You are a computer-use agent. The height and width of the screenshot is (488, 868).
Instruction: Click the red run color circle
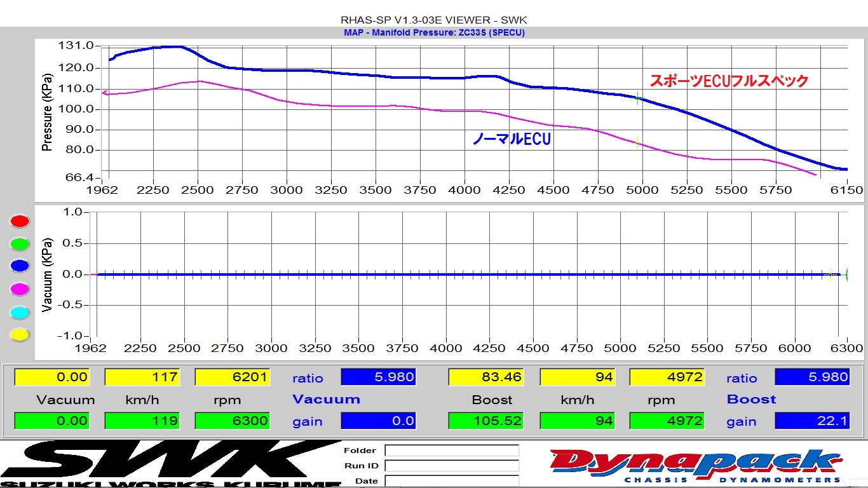tap(20, 221)
